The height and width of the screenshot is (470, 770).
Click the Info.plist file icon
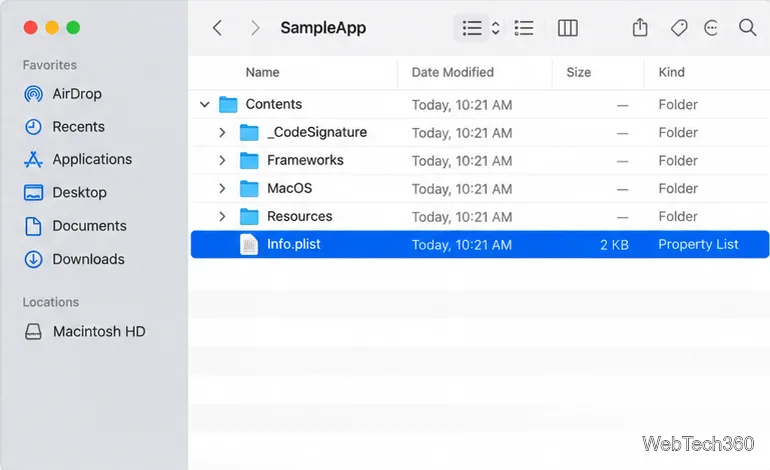click(249, 245)
